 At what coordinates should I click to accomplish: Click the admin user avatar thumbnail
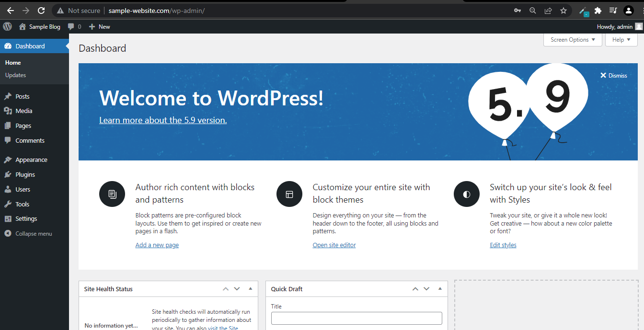pyautogui.click(x=639, y=27)
